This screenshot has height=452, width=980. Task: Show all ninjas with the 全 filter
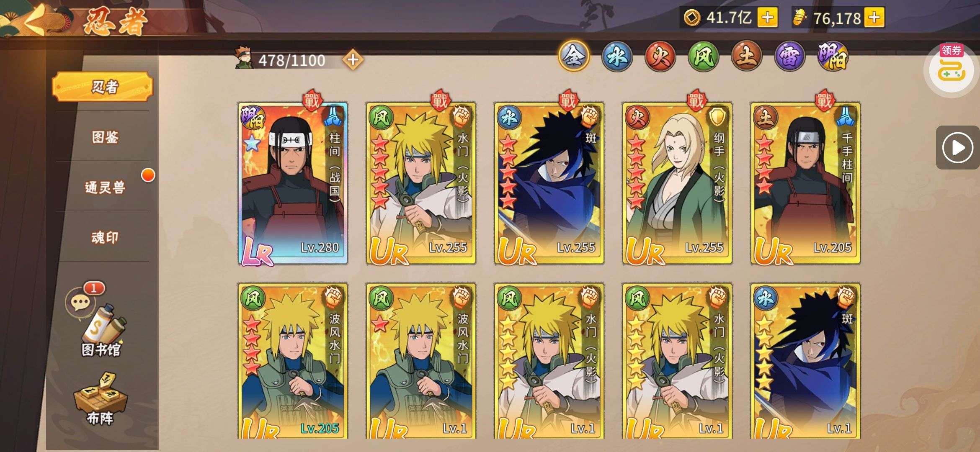(574, 56)
